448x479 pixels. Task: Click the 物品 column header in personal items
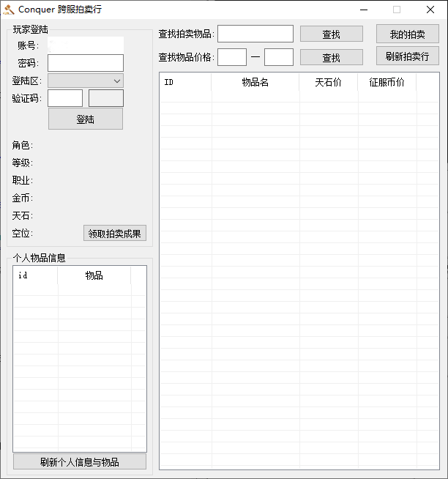(x=94, y=275)
